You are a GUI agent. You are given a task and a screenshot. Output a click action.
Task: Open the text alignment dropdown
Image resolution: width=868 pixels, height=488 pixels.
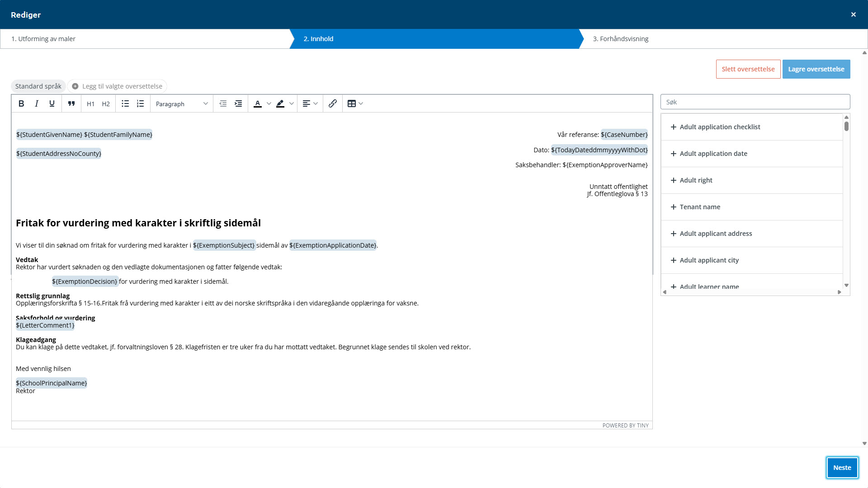tap(310, 103)
